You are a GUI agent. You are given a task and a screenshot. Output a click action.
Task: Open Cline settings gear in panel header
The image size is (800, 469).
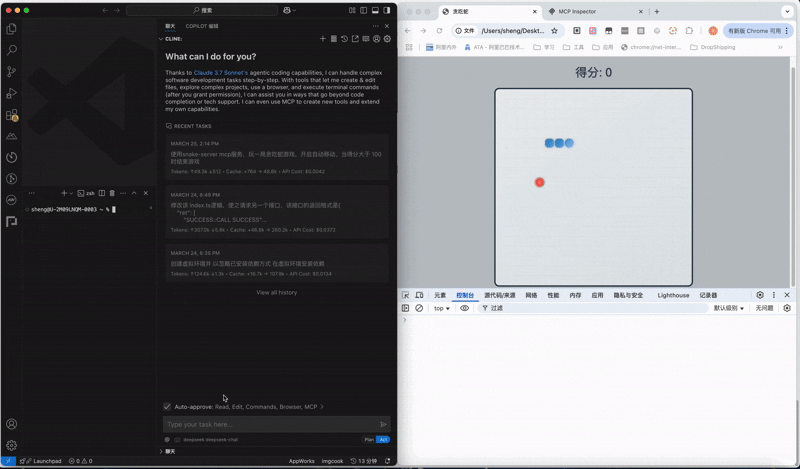point(387,39)
